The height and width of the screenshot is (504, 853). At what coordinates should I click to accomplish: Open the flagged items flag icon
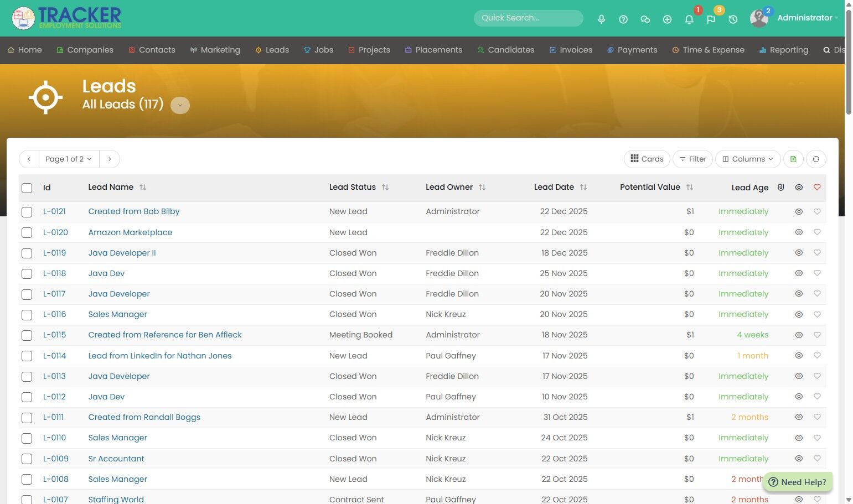pos(711,19)
